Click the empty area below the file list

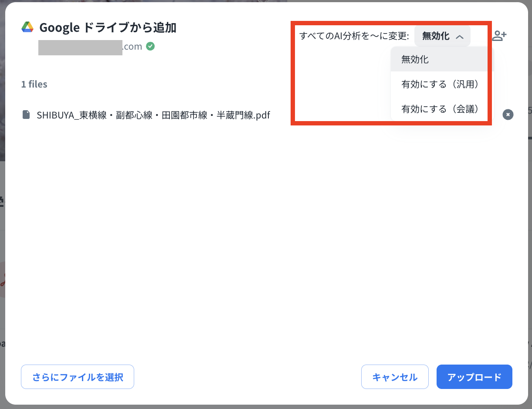(x=261, y=240)
